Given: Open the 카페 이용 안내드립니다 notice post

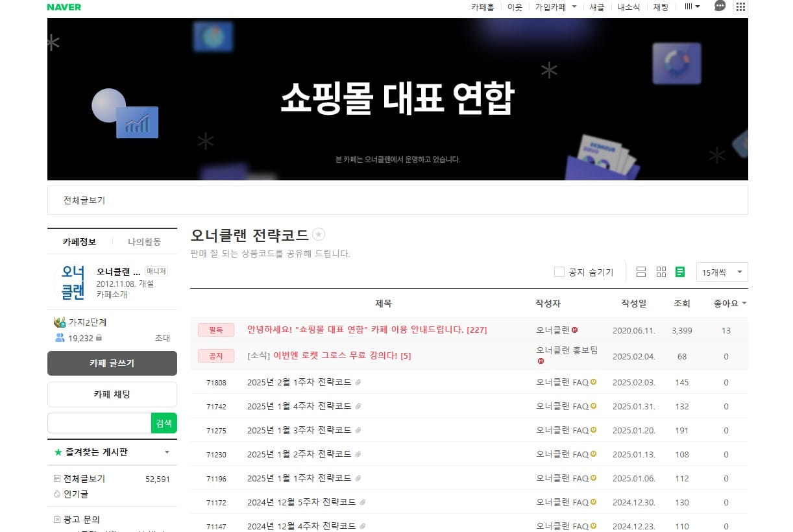Looking at the screenshot, I should [x=367, y=330].
